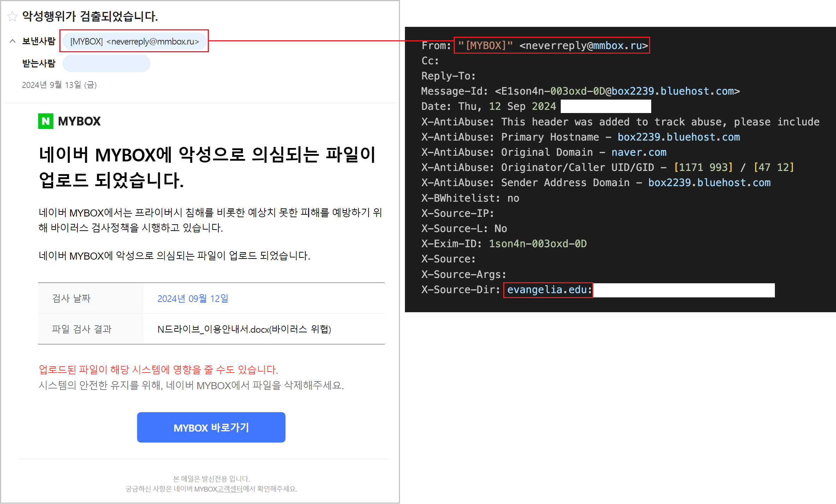Click the 받는사람 label
The height and width of the screenshot is (504, 836).
pyautogui.click(x=39, y=64)
